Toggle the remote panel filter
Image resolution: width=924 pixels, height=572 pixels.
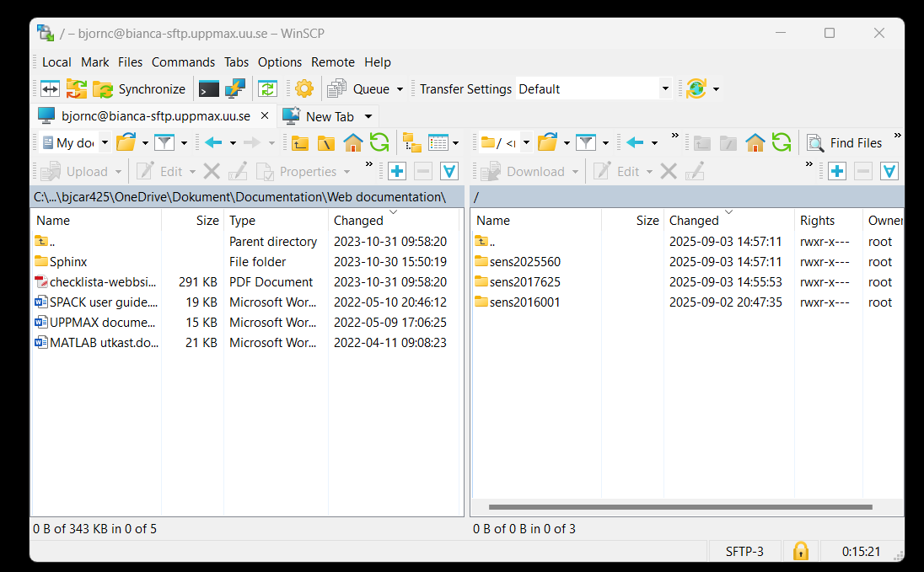[x=588, y=143]
